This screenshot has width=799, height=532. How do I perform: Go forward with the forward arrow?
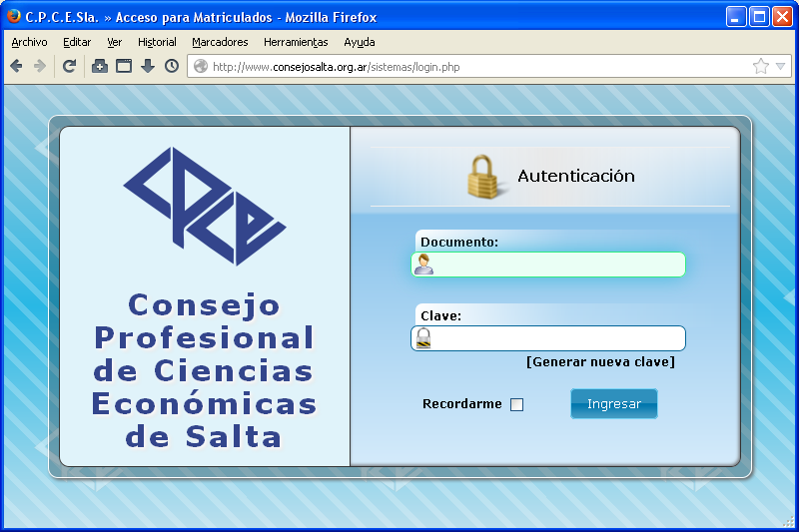(x=40, y=66)
